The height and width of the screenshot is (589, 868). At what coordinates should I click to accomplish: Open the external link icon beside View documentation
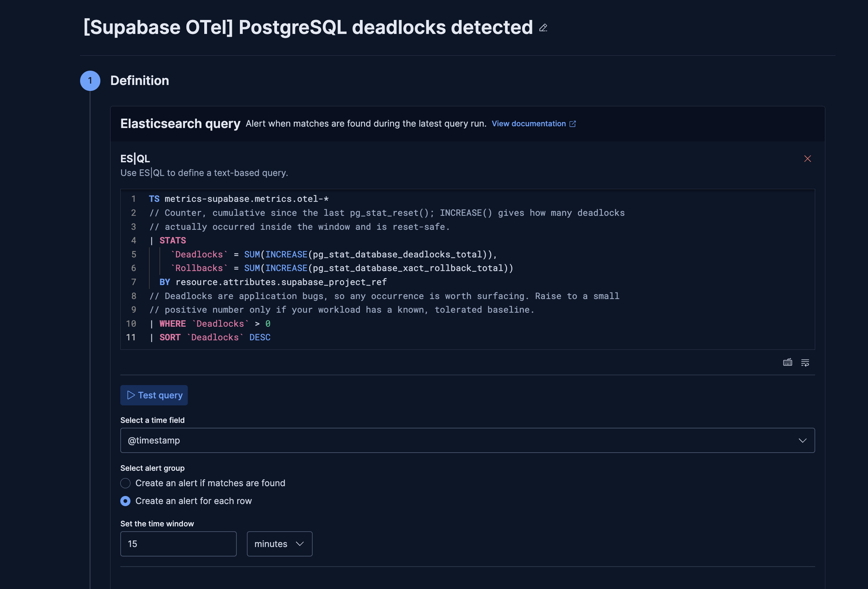pos(572,123)
